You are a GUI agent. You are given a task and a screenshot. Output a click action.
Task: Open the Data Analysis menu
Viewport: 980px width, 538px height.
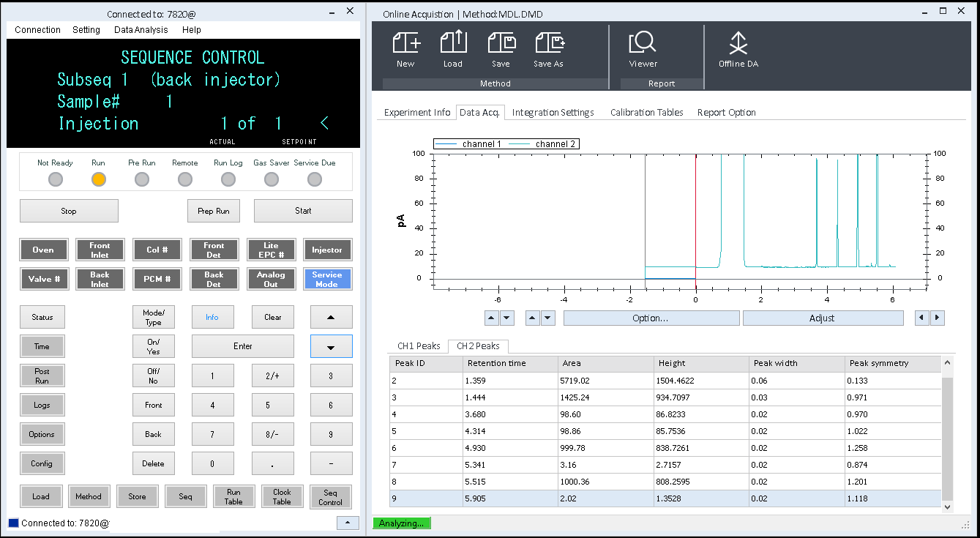141,30
